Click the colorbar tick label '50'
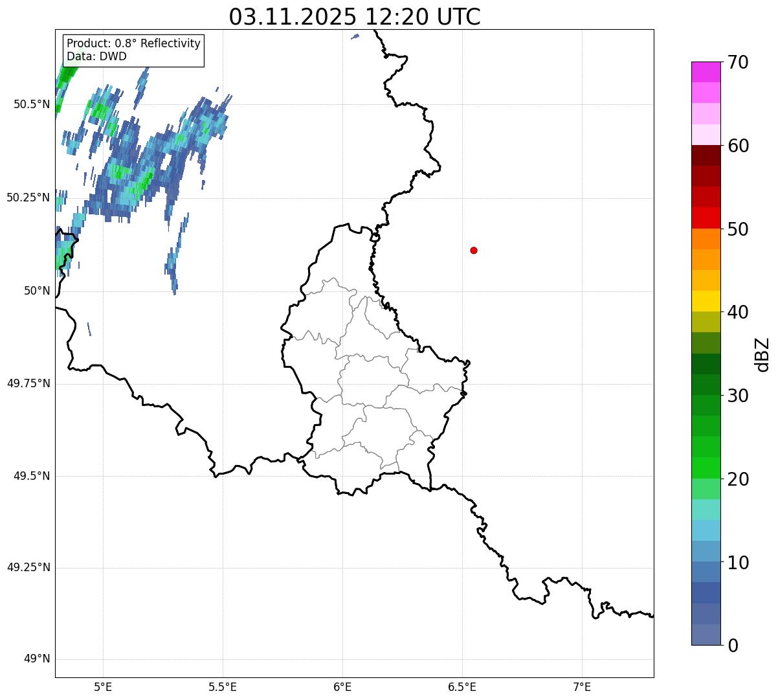 739,229
